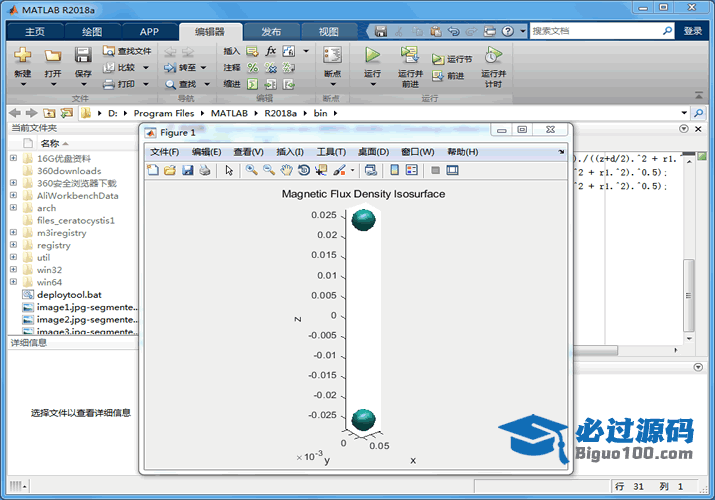Click the back arrow in address bar

point(15,113)
